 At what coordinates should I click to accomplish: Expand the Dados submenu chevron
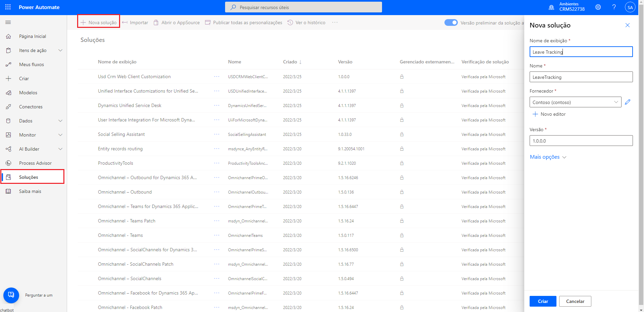point(60,121)
